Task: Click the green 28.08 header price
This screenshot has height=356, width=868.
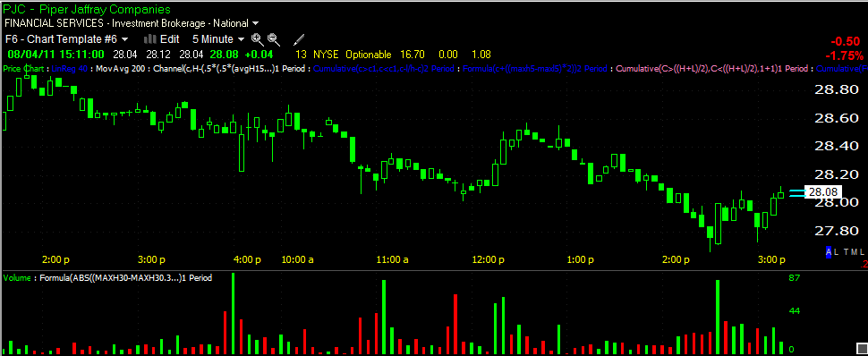Action: pyautogui.click(x=226, y=55)
